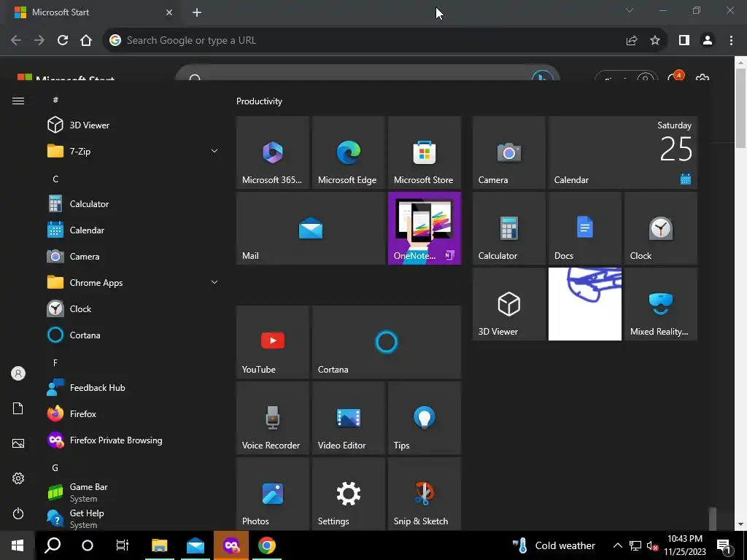Open Get Help in the app list
The width and height of the screenshot is (747, 560).
(133, 518)
